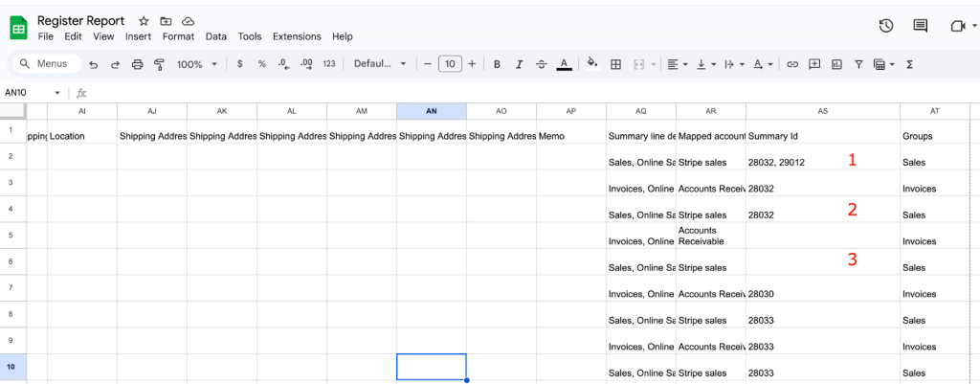Click the print icon
Viewport: 980px width, 384px height.
[137, 64]
